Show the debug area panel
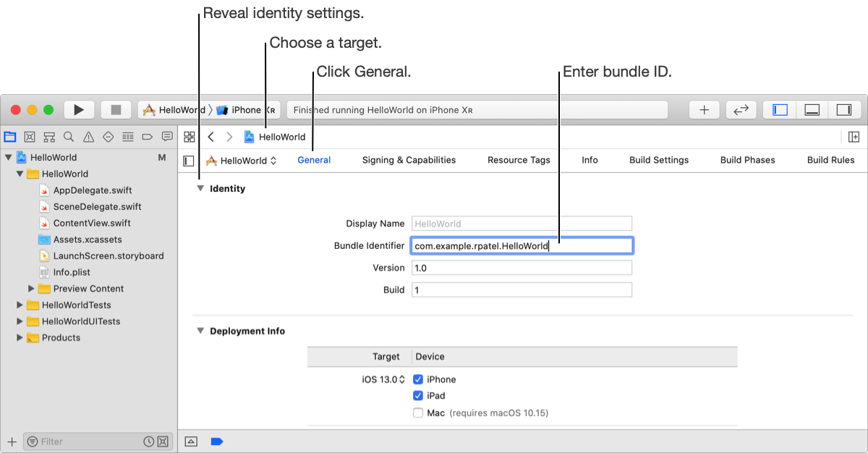Viewport: 868px width, 453px height. point(812,110)
